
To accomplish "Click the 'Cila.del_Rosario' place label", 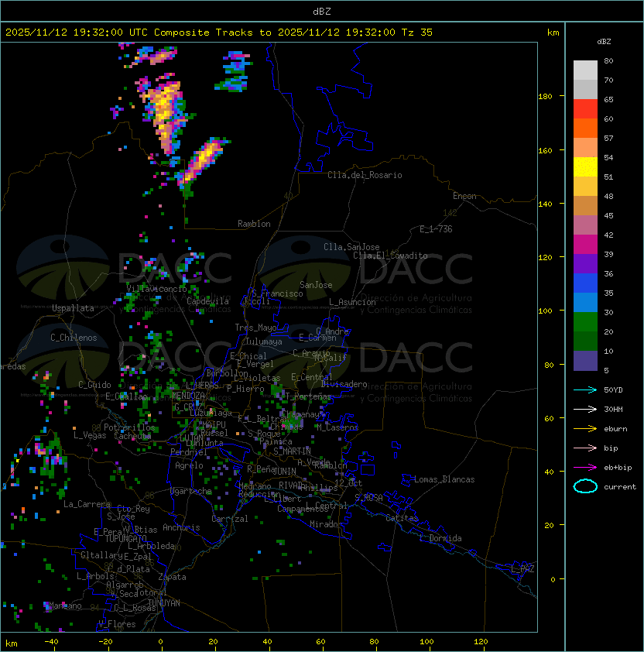I will click(365, 175).
